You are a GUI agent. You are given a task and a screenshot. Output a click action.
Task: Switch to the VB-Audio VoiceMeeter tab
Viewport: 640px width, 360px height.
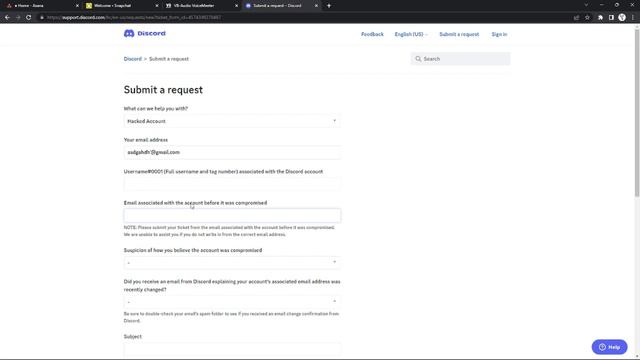pyautogui.click(x=200, y=6)
